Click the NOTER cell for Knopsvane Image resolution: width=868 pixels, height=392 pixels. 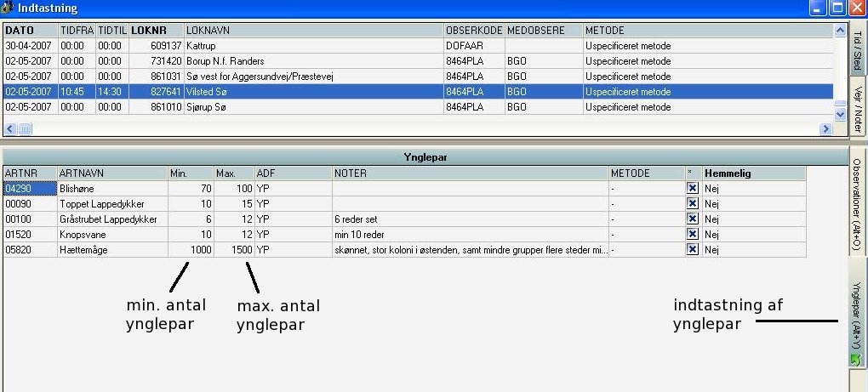tap(469, 235)
